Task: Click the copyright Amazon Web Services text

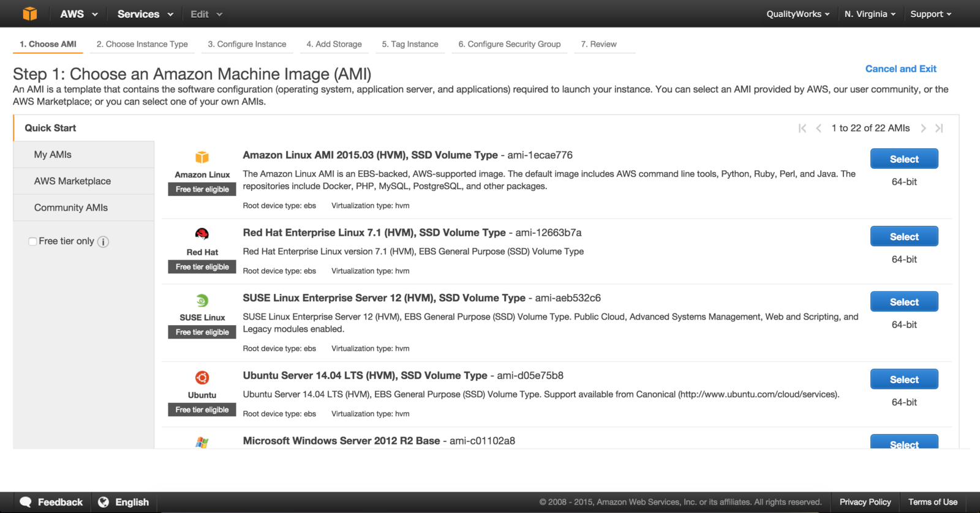Action: click(x=680, y=502)
